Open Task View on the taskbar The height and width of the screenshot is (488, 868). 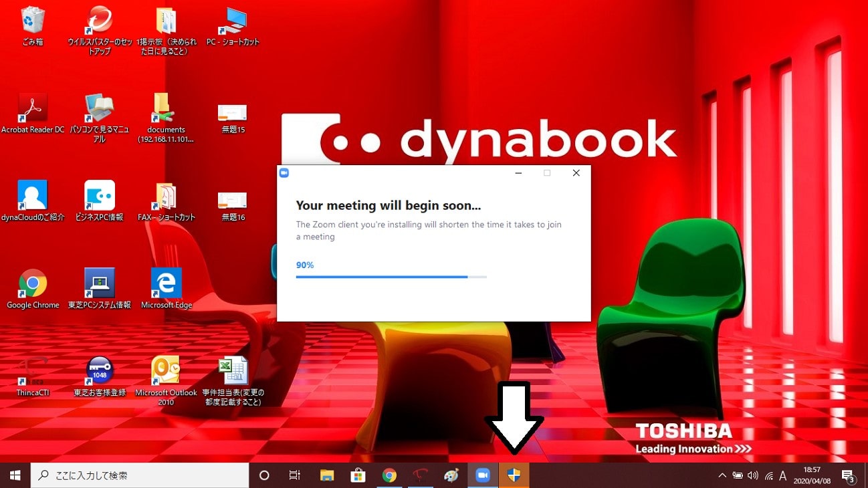click(294, 475)
